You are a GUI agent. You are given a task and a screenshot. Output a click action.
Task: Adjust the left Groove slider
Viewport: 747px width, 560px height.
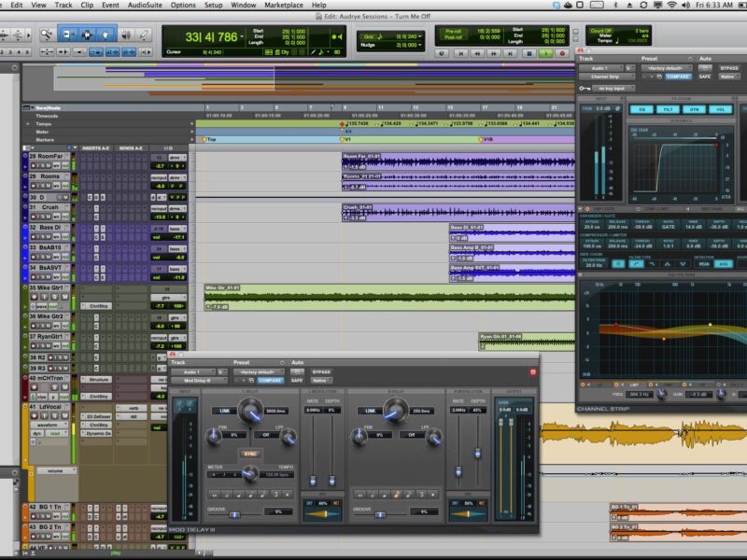coord(233,512)
